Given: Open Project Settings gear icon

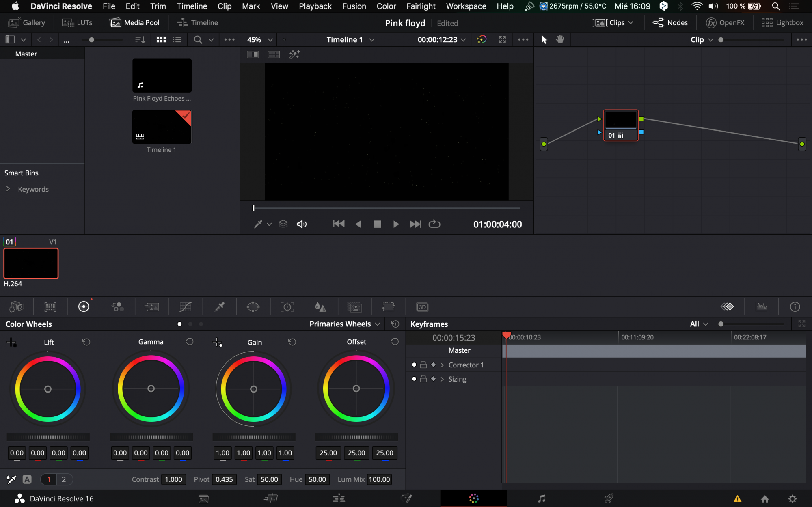Looking at the screenshot, I should point(793,498).
